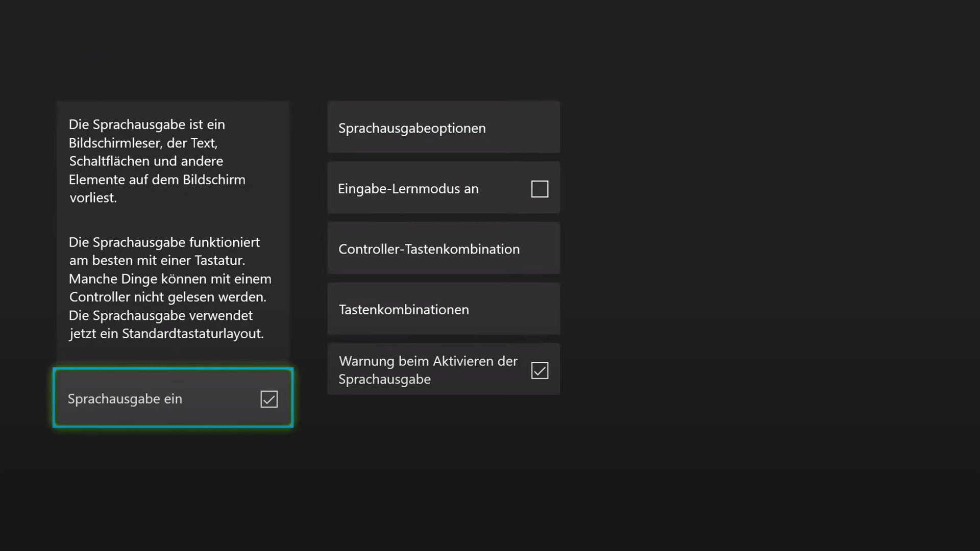
Task: Click the word Tastenkombinationen
Action: coord(403,310)
